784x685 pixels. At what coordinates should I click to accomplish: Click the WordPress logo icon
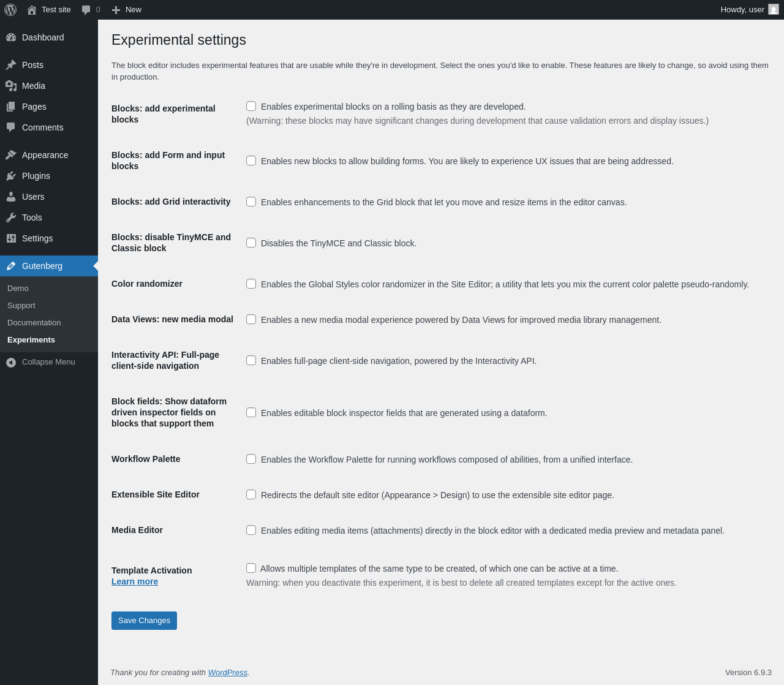(10, 10)
